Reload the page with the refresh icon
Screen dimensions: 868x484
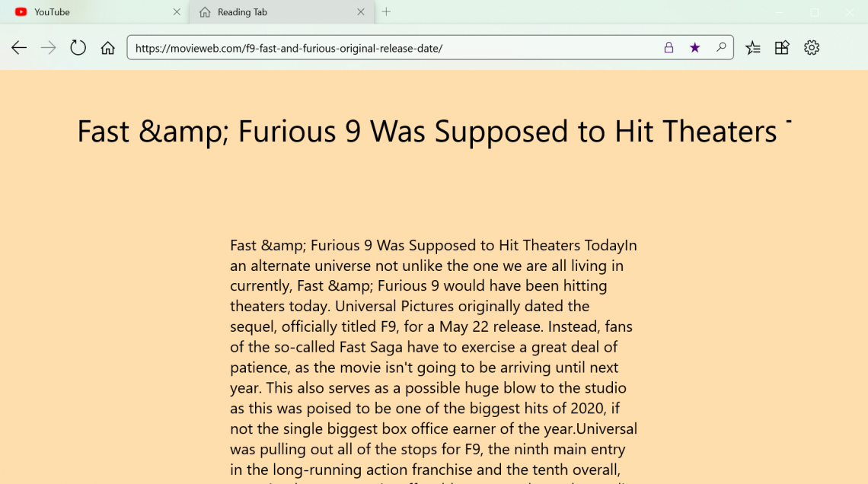78,48
